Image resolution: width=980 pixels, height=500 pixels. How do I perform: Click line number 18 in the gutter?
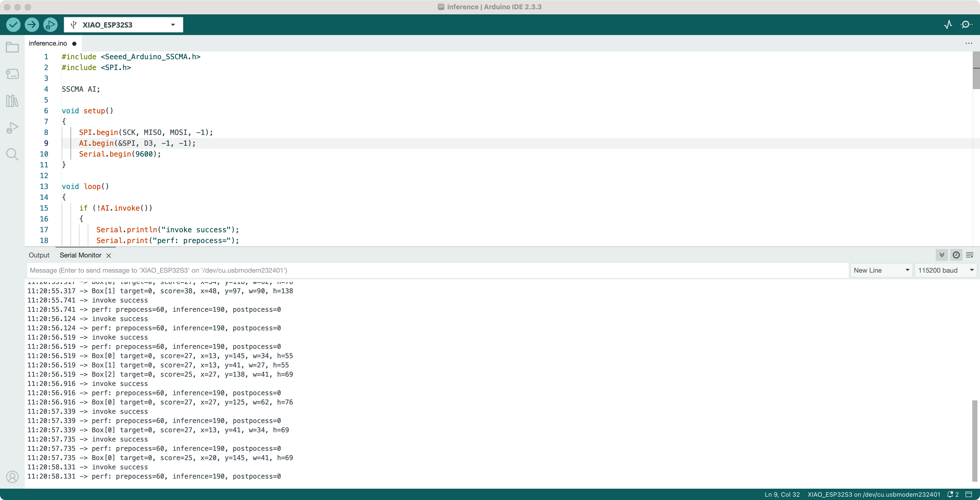coord(44,241)
